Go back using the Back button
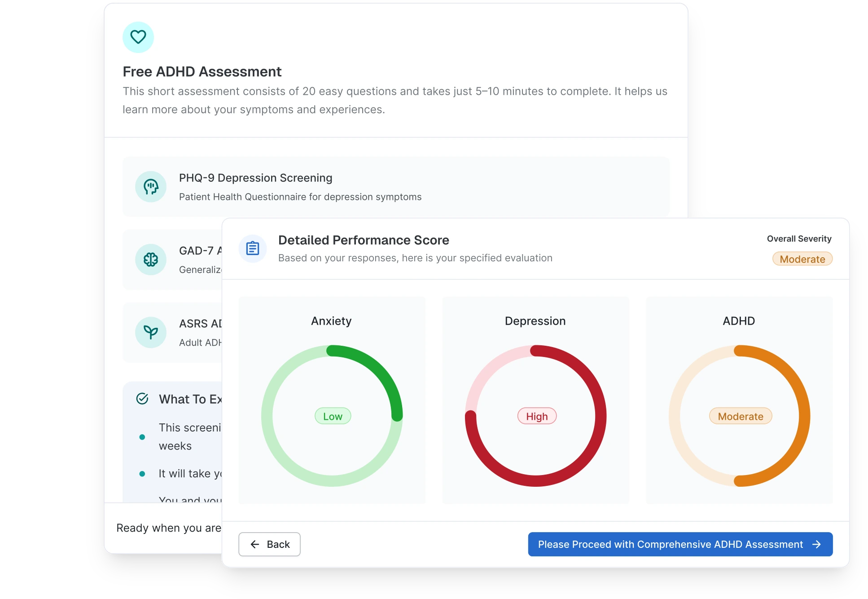The image size is (868, 599). pos(269,544)
